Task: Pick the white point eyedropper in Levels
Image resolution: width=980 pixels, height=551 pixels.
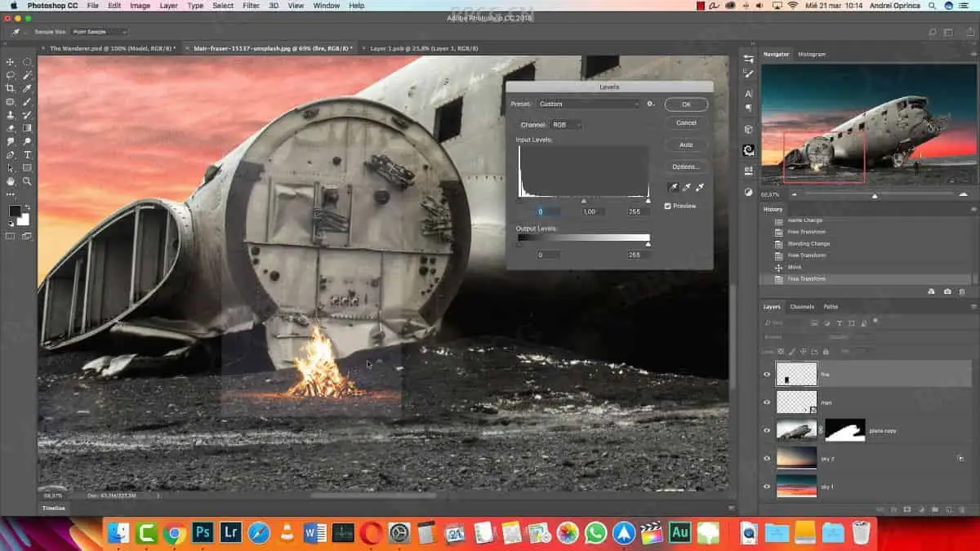Action: 700,188
